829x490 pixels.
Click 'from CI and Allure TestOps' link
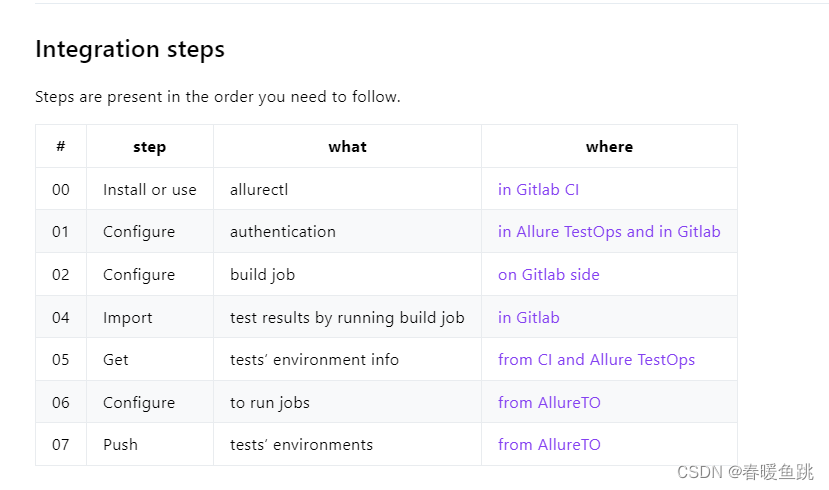click(x=596, y=360)
